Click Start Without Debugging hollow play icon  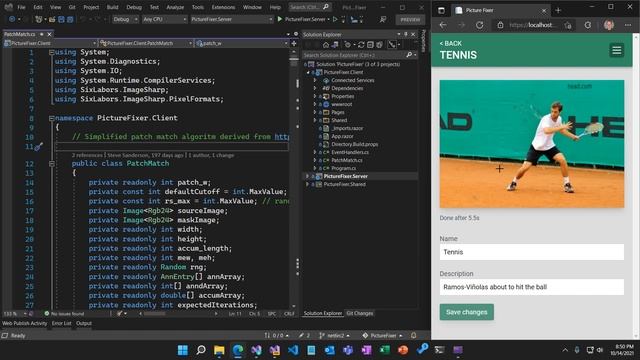tap(335, 19)
